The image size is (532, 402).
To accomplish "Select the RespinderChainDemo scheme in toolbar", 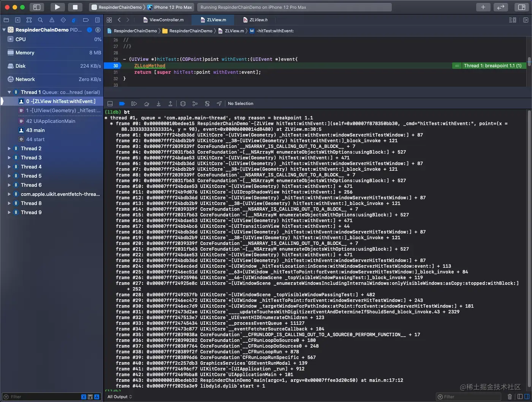I will coord(117,7).
